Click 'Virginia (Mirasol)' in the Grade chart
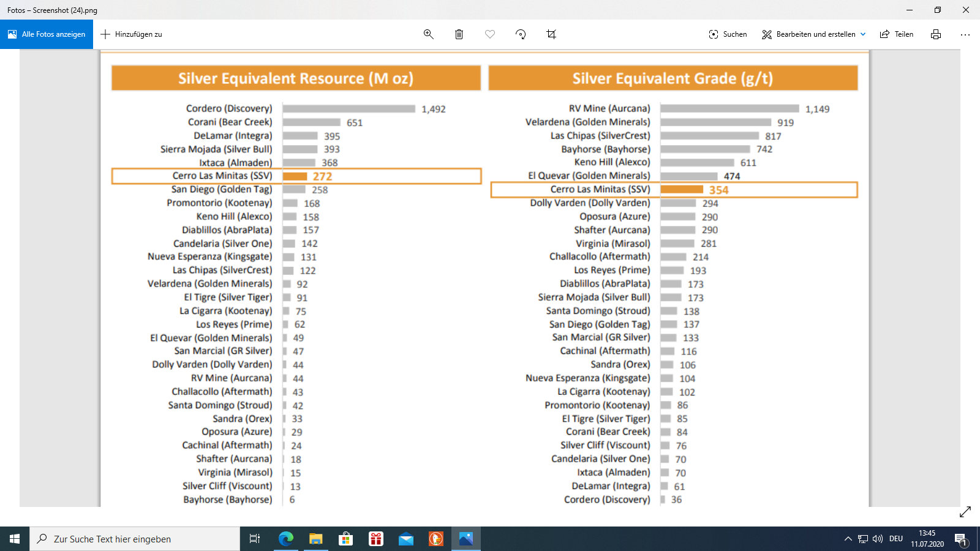The height and width of the screenshot is (551, 980). [x=613, y=243]
